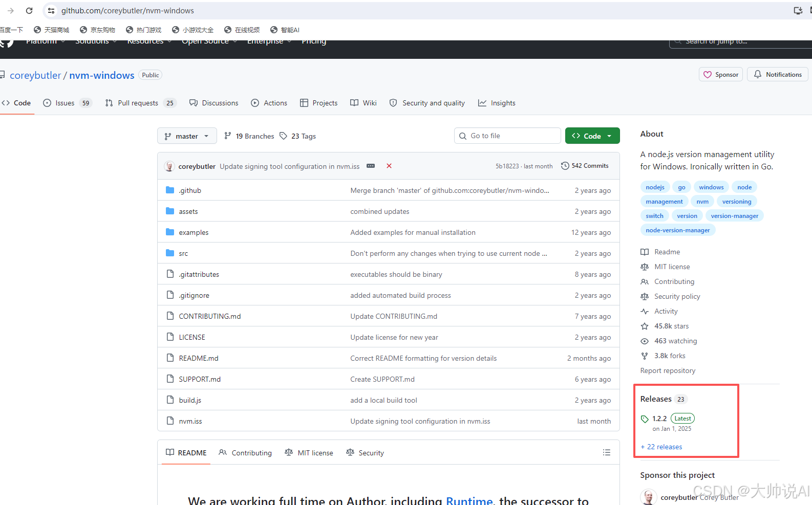
Task: Select the Contributing tab below file list
Action: point(245,453)
